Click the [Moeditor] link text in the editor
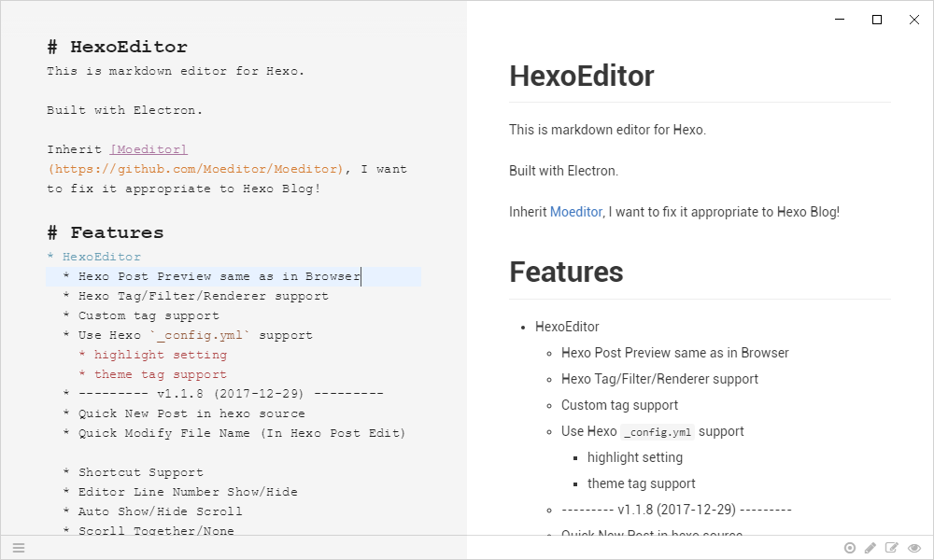The width and height of the screenshot is (934, 560). click(149, 149)
